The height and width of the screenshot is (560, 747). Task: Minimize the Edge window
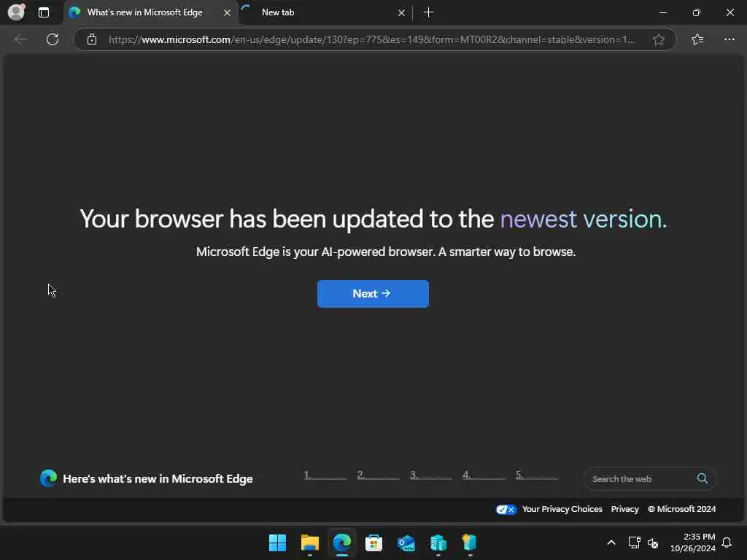pyautogui.click(x=662, y=12)
